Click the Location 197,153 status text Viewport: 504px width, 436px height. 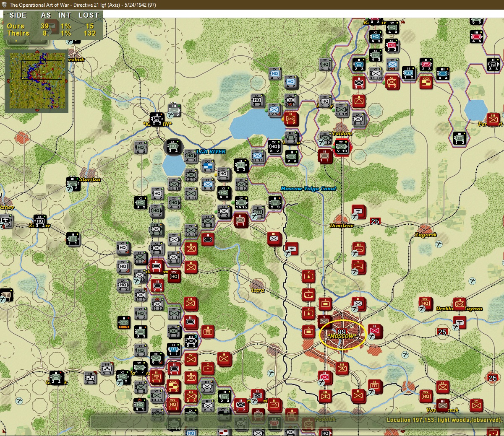[x=444, y=420]
